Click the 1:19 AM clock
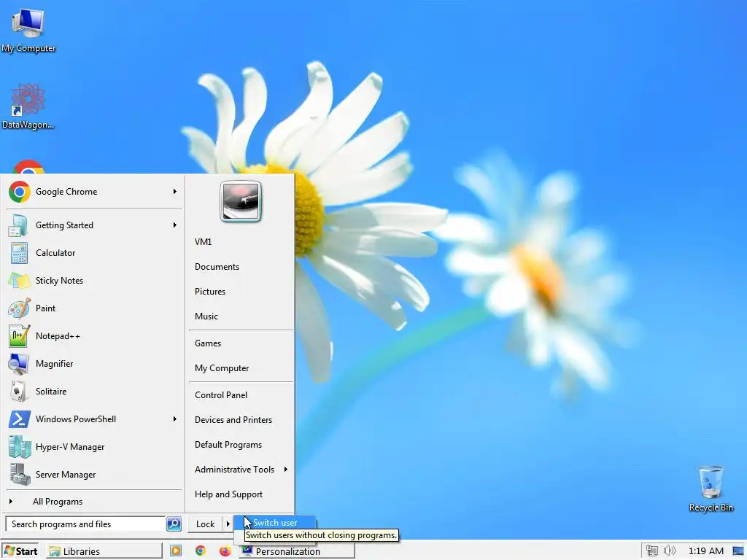This screenshot has width=747, height=560. [x=705, y=551]
